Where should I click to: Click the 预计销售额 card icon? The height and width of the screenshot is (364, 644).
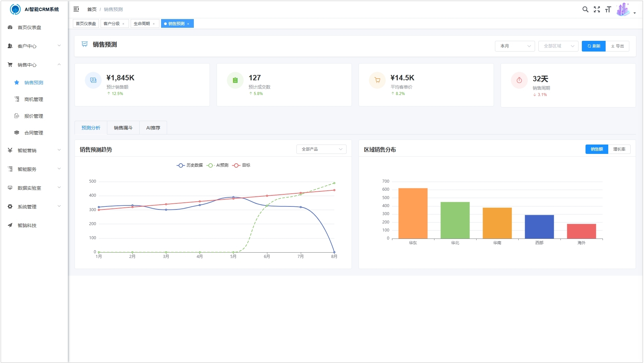pos(93,80)
